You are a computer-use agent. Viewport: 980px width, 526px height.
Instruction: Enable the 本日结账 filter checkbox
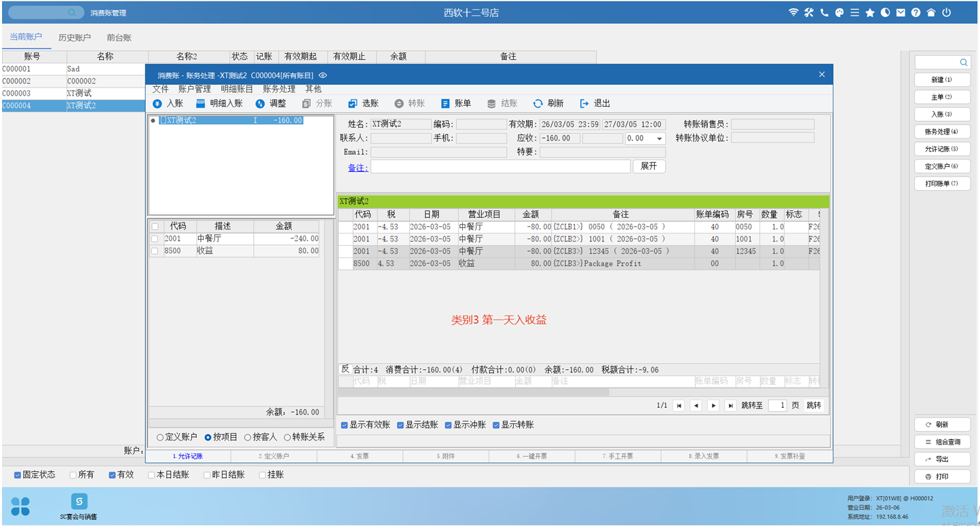(152, 475)
